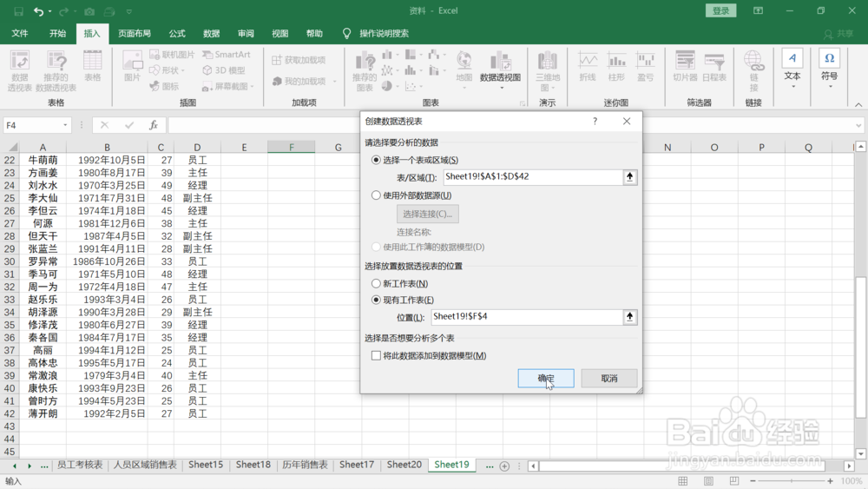The image size is (868, 489).
Task: Open the Name Box dropdown arrow
Action: click(65, 125)
